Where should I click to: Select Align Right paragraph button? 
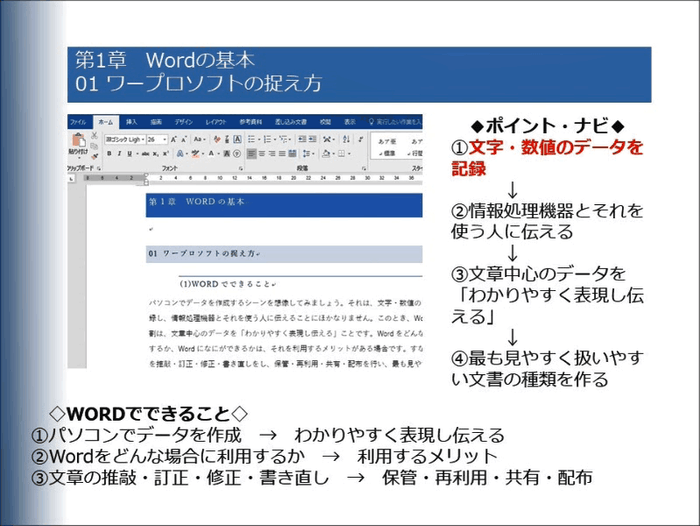click(272, 154)
